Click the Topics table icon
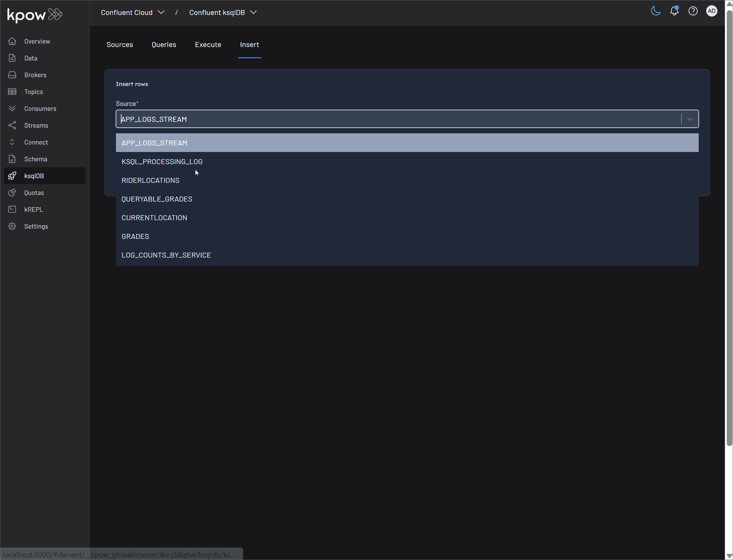Screen dimensions: 733x560 (x=12, y=92)
